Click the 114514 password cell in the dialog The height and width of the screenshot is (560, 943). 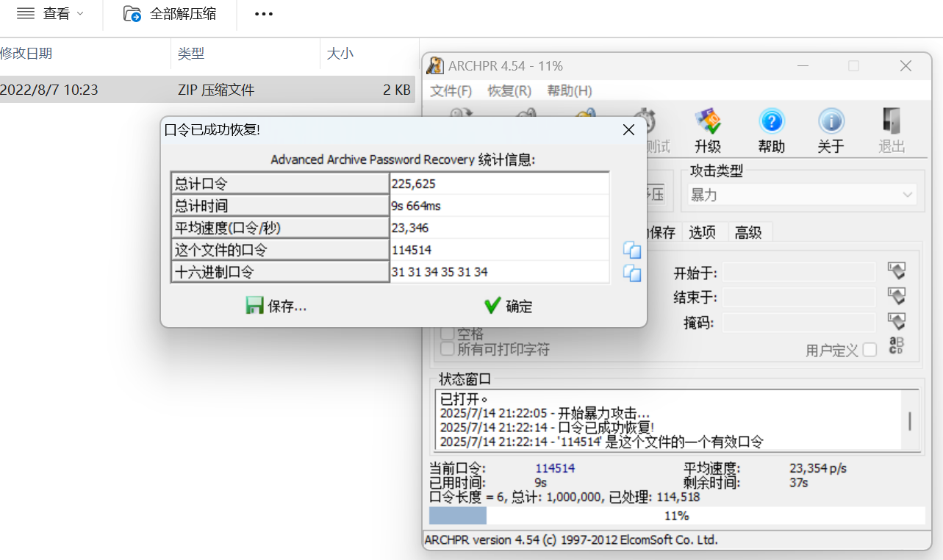pos(499,250)
